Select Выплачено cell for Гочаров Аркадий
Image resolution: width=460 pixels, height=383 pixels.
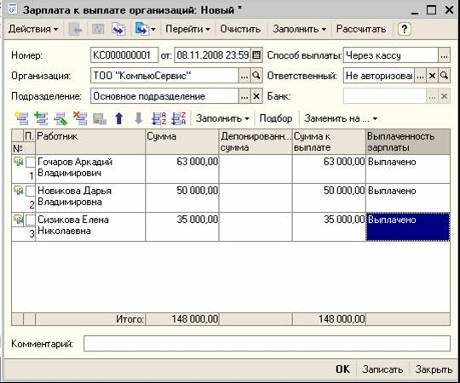(x=408, y=169)
